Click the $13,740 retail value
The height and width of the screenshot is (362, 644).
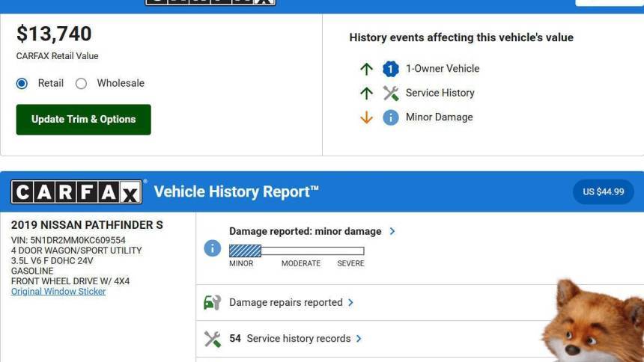tap(54, 34)
